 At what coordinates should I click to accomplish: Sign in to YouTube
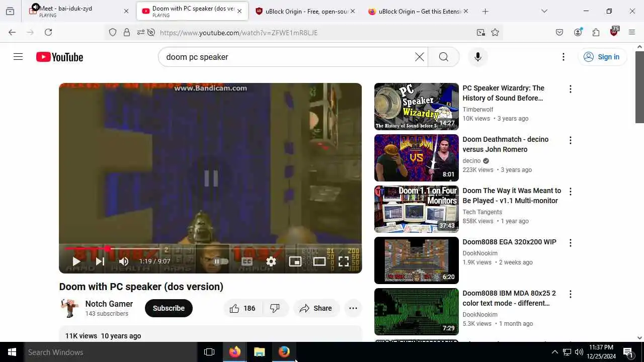(602, 57)
